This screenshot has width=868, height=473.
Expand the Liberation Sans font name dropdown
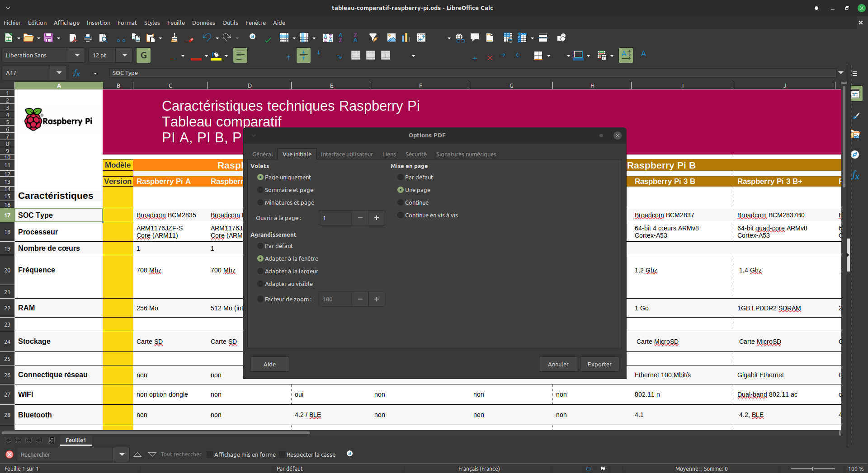[77, 56]
